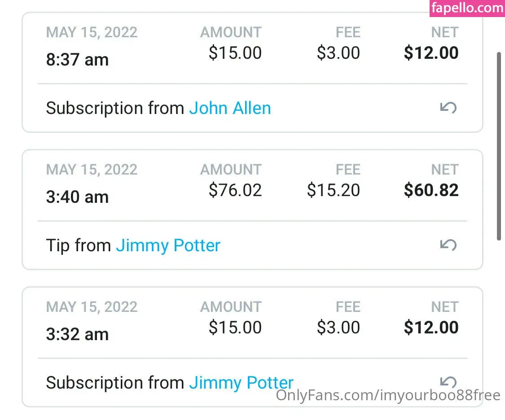Image resolution: width=505 pixels, height=420 pixels.
Task: Click the $76.02 tip amount
Action: (235, 190)
